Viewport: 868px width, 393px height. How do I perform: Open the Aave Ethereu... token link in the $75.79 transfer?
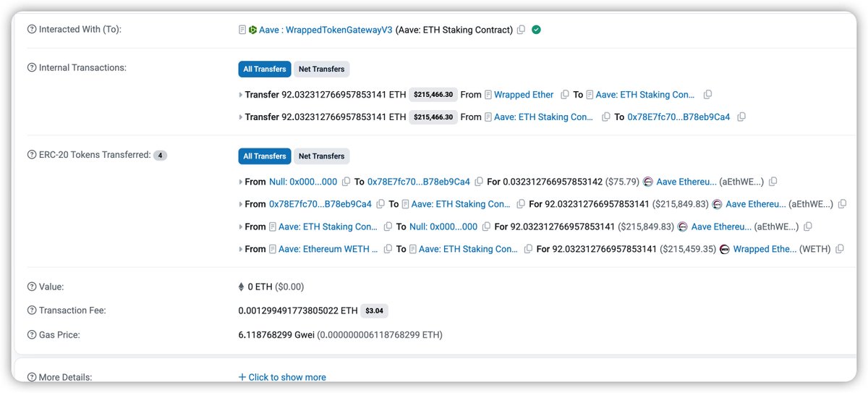point(686,182)
